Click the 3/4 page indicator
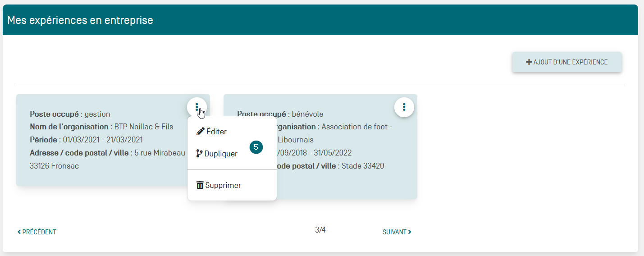The image size is (644, 256). (320, 230)
